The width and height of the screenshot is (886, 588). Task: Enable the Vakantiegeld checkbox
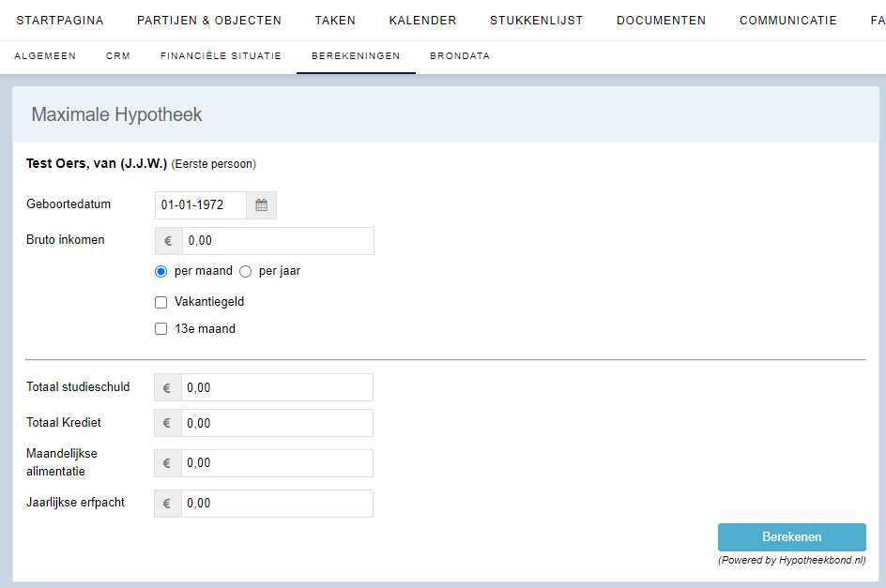[x=161, y=302]
